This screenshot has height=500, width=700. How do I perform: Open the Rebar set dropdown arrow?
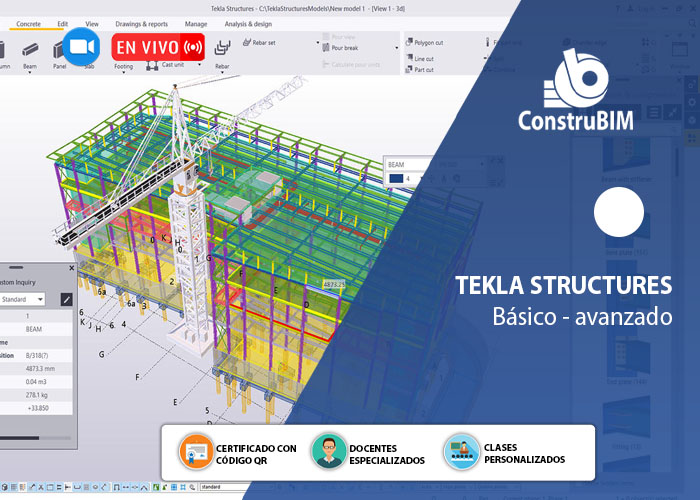tap(318, 43)
